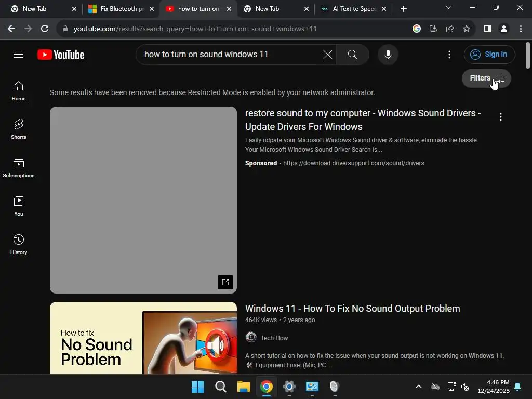Click the Sign in button
This screenshot has width=532, height=399.
coord(489,54)
